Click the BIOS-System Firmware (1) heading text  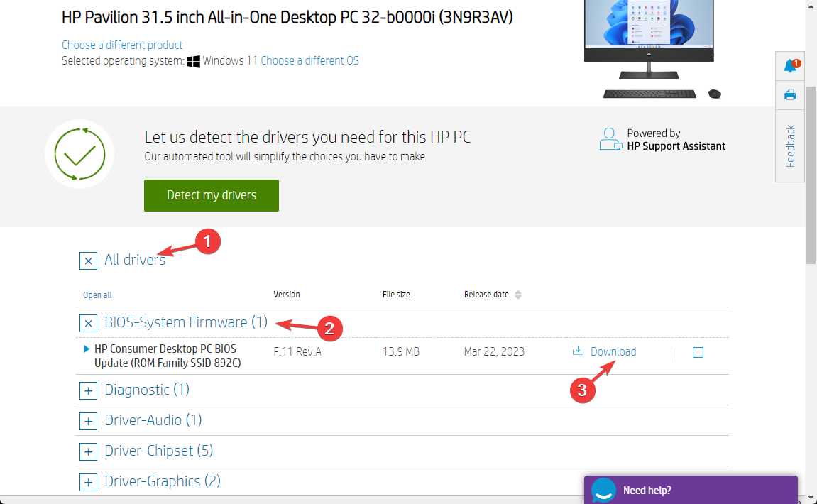coord(186,322)
